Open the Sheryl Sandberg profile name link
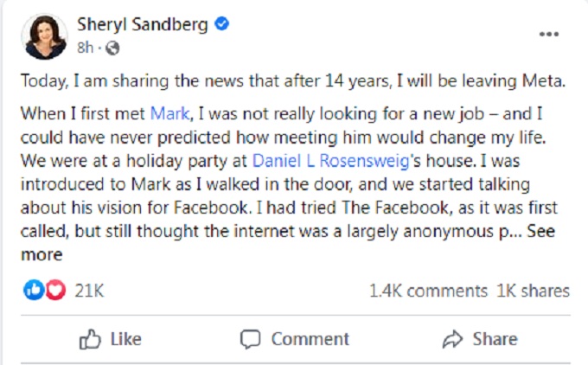 click(143, 25)
